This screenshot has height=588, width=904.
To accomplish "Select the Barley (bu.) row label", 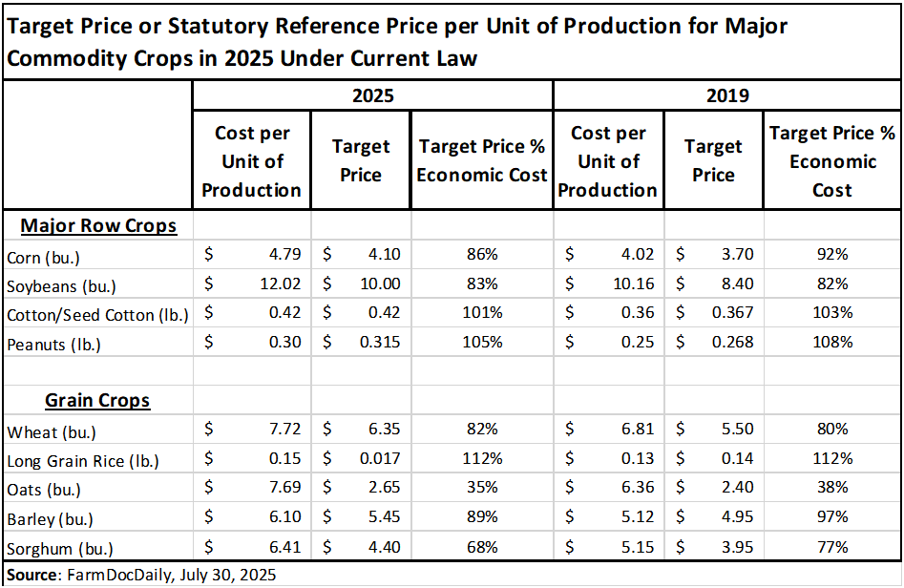I will (x=50, y=519).
